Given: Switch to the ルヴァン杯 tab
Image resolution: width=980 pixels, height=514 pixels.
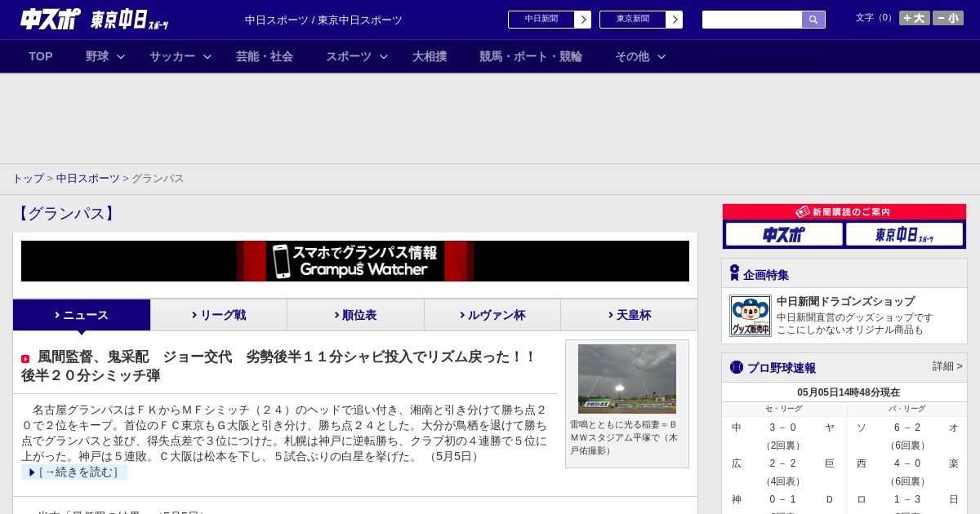Looking at the screenshot, I should (x=492, y=315).
